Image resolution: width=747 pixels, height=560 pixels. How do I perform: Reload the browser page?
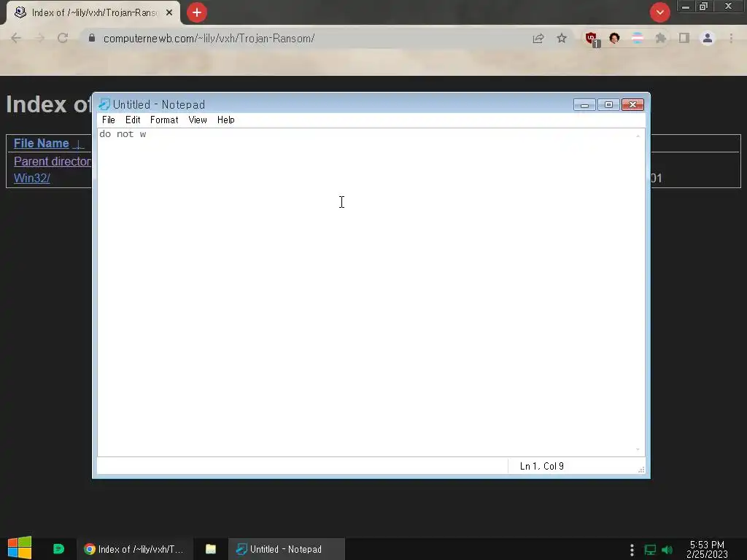pos(63,38)
